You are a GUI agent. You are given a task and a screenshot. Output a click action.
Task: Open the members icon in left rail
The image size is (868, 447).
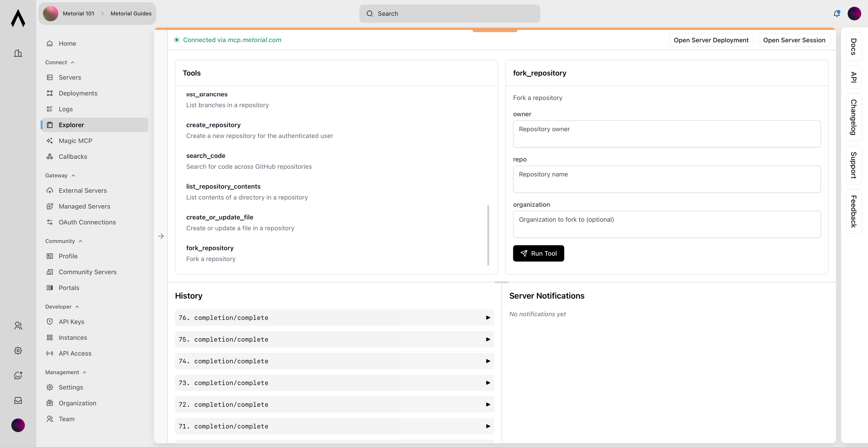(x=18, y=326)
